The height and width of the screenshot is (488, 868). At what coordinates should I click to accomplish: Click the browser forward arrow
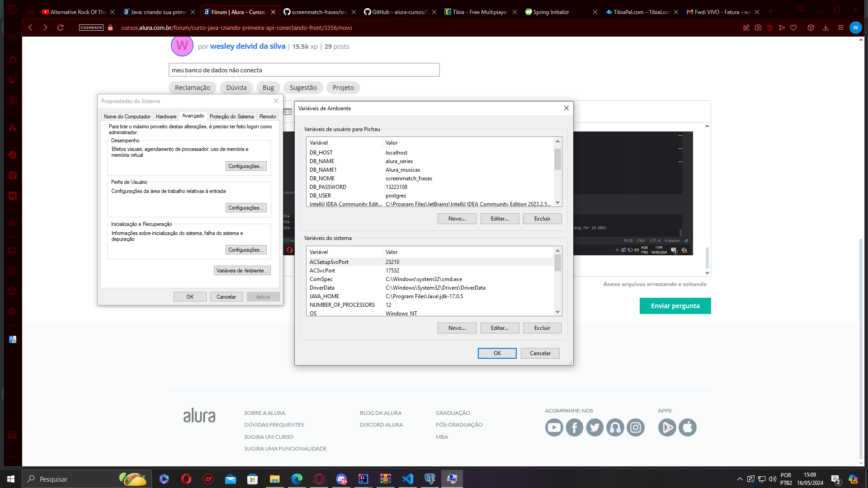pyautogui.click(x=45, y=28)
